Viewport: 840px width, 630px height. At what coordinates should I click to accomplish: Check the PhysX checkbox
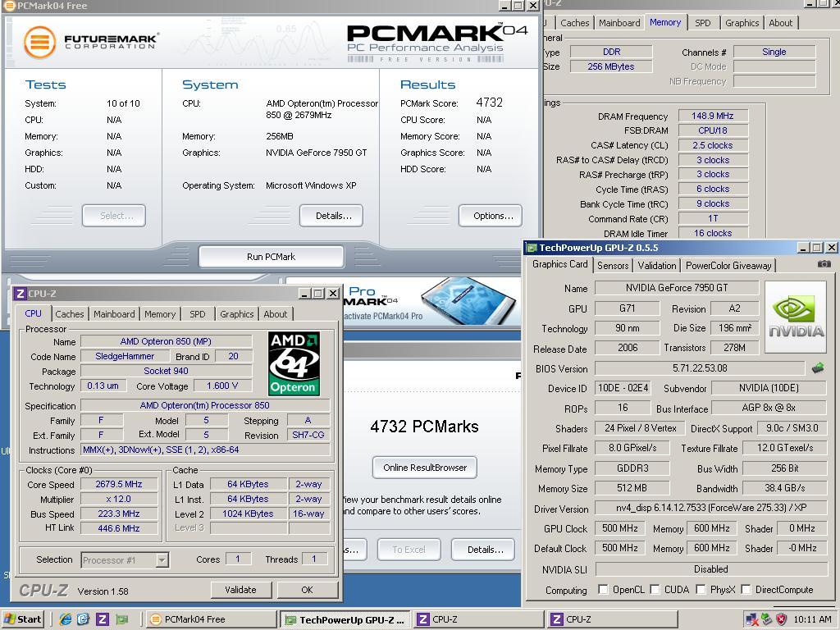point(701,589)
